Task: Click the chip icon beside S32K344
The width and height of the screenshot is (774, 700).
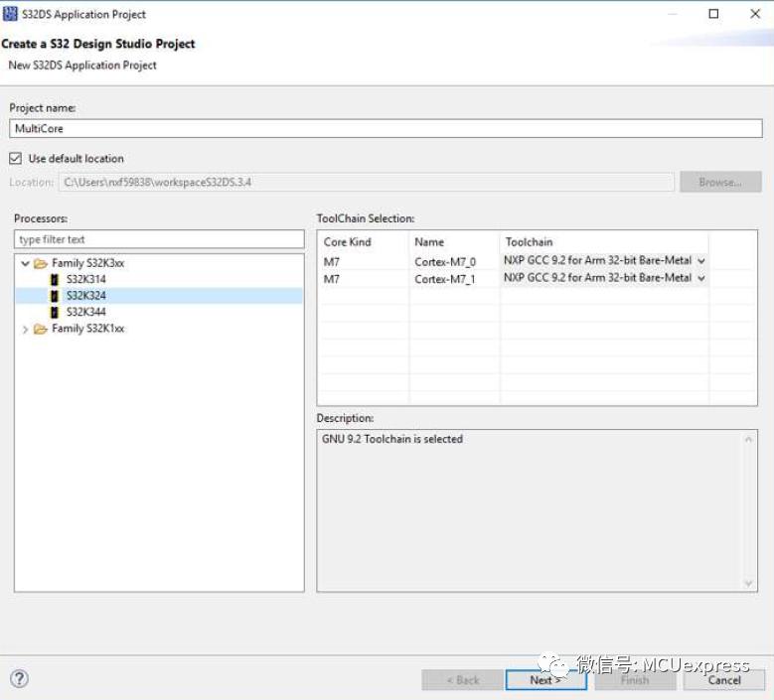Action: click(x=55, y=312)
